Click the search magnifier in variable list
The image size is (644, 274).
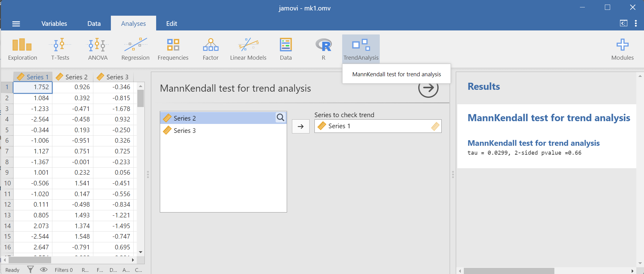[280, 117]
